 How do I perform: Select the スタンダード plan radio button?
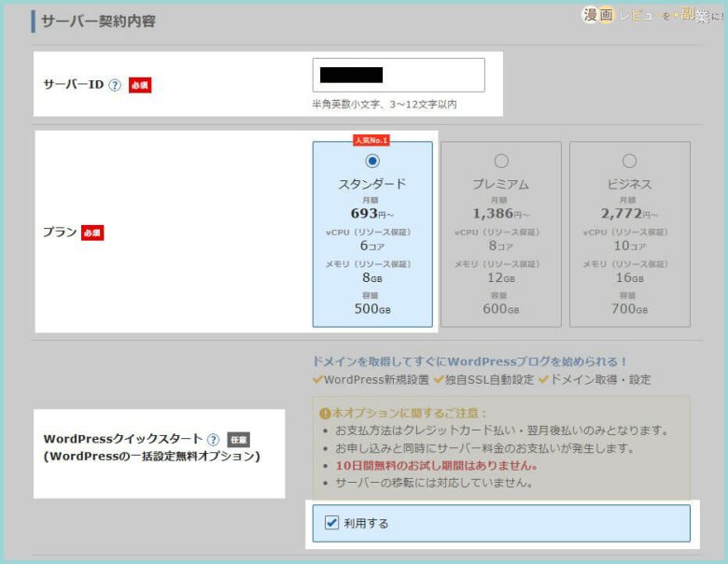(372, 161)
